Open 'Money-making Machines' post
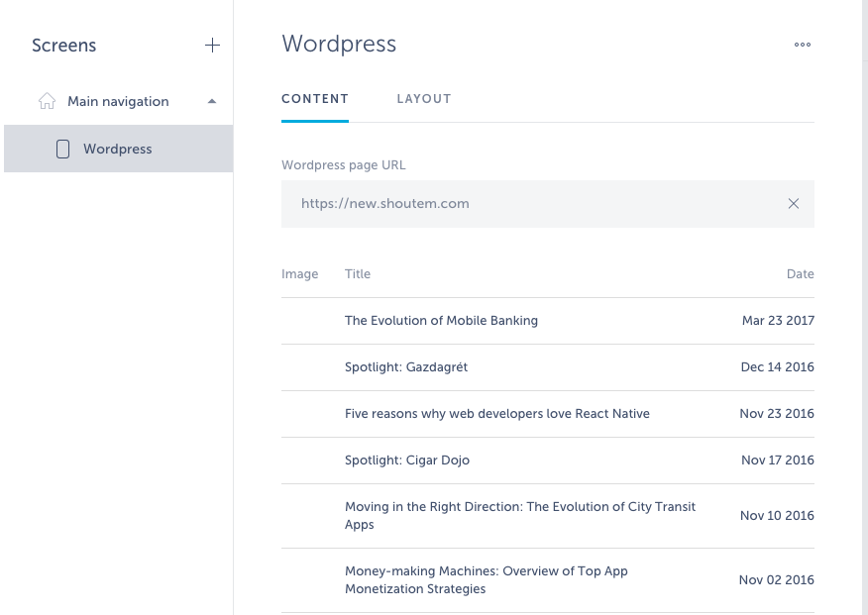 coord(487,579)
